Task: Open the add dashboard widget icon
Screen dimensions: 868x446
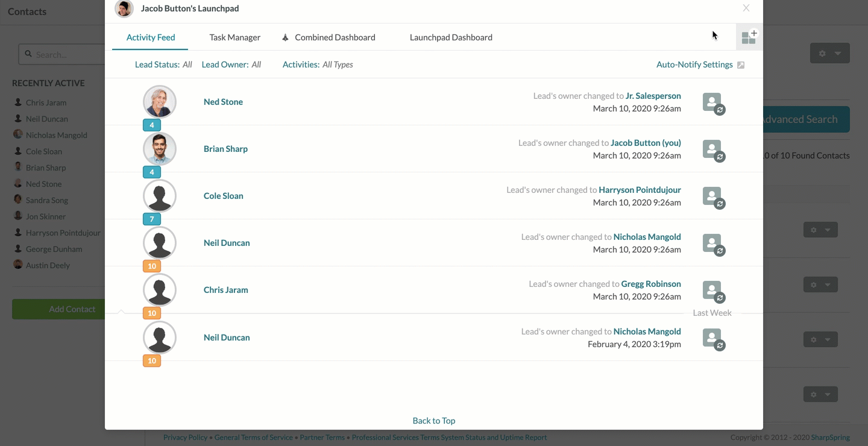Action: coord(749,37)
